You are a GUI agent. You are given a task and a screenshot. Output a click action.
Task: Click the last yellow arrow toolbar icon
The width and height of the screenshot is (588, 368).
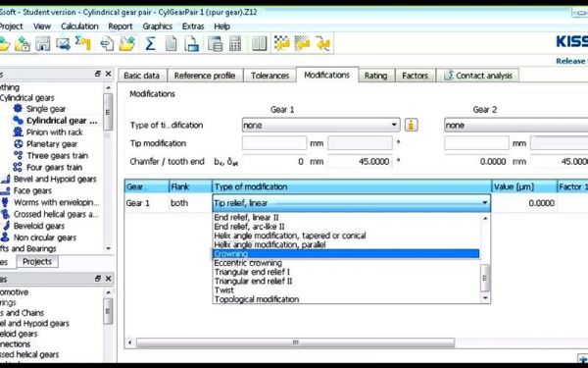[x=322, y=44]
